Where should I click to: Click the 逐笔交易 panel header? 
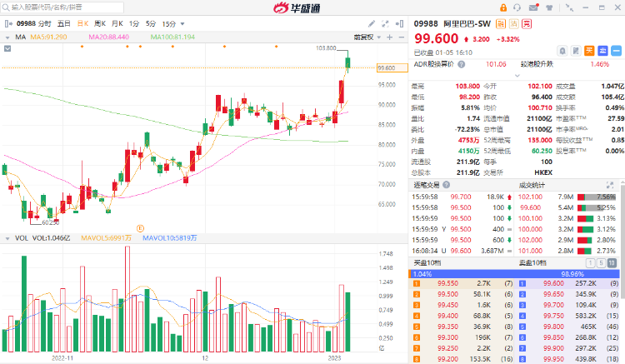[x=427, y=185]
